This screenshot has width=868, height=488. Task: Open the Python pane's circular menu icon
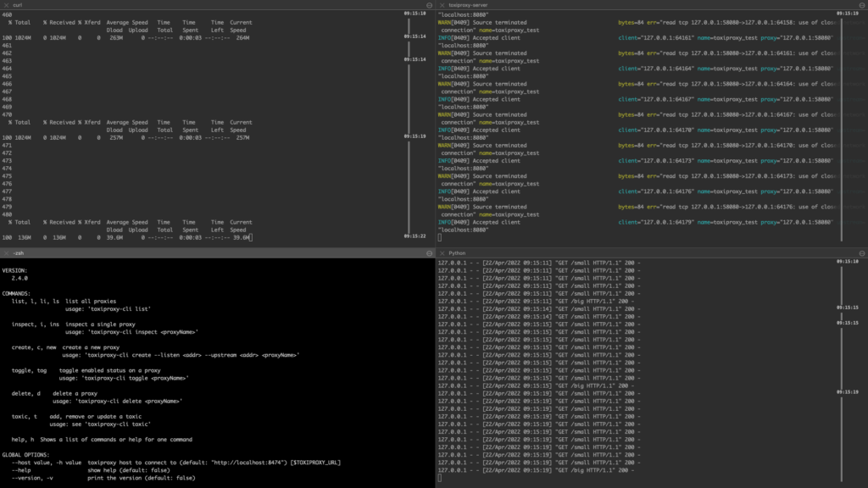point(862,252)
